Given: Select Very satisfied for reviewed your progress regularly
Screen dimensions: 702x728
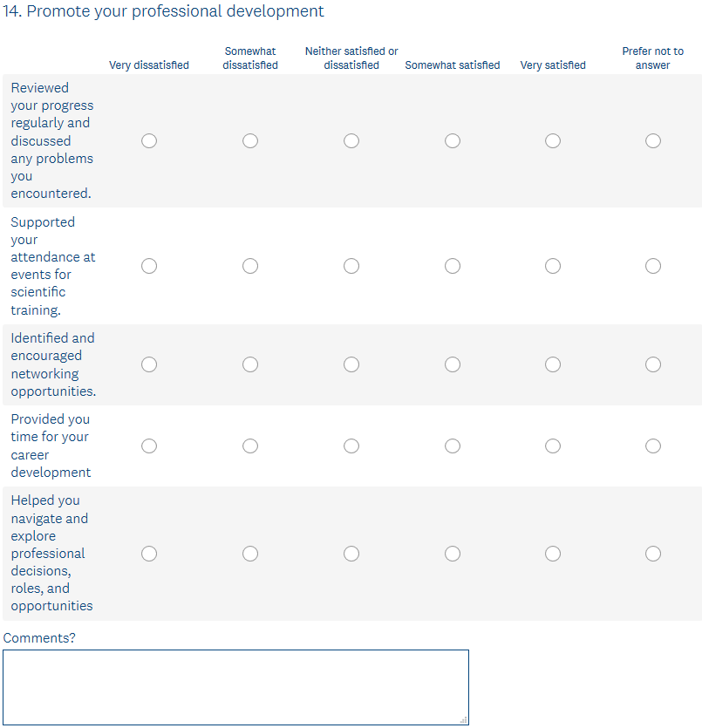Looking at the screenshot, I should click(553, 140).
